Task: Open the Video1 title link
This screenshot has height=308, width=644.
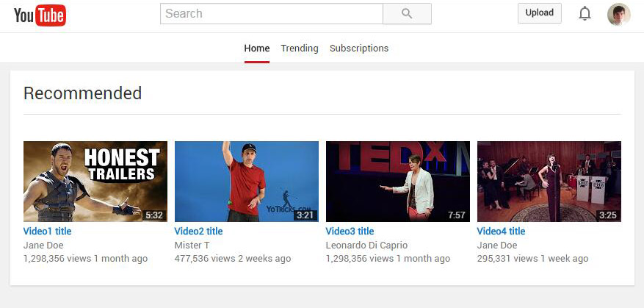Action: pyautogui.click(x=48, y=232)
